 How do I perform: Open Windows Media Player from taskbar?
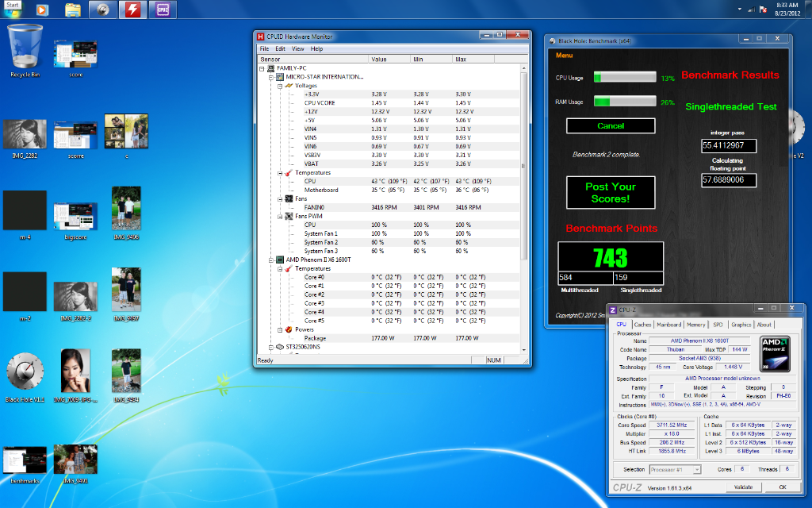[43, 10]
